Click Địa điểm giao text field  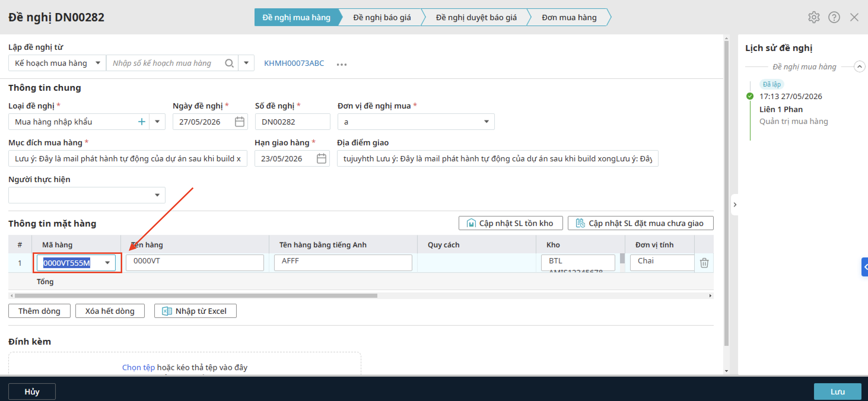click(x=497, y=158)
